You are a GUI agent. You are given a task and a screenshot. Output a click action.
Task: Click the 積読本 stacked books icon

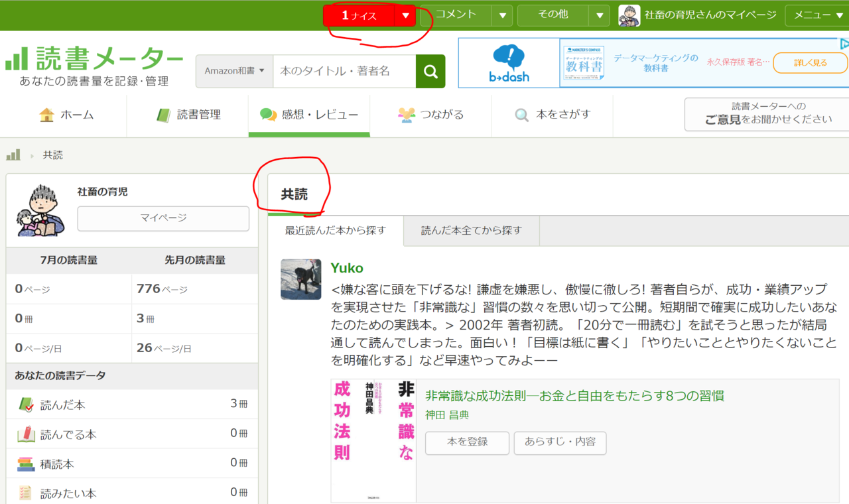[x=26, y=464]
